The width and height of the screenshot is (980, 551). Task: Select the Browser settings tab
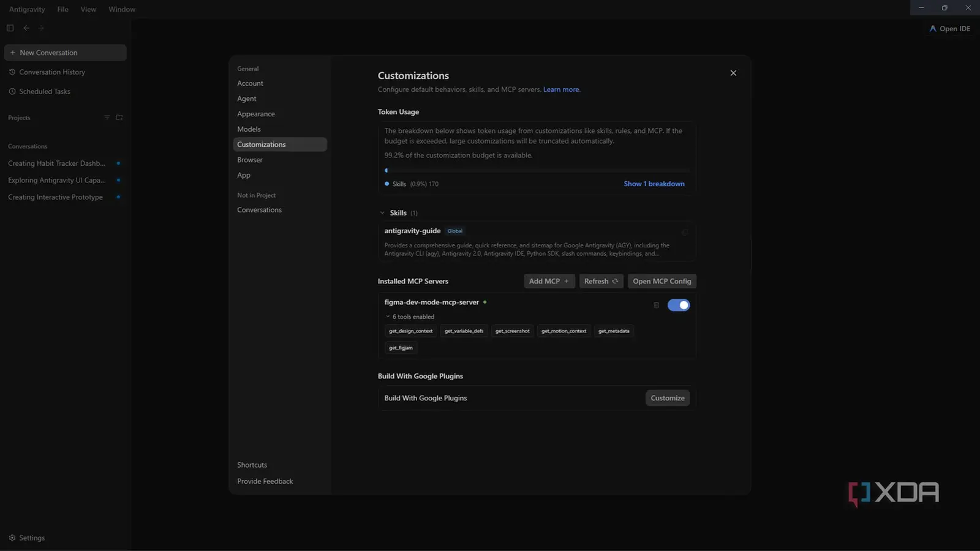click(280, 160)
